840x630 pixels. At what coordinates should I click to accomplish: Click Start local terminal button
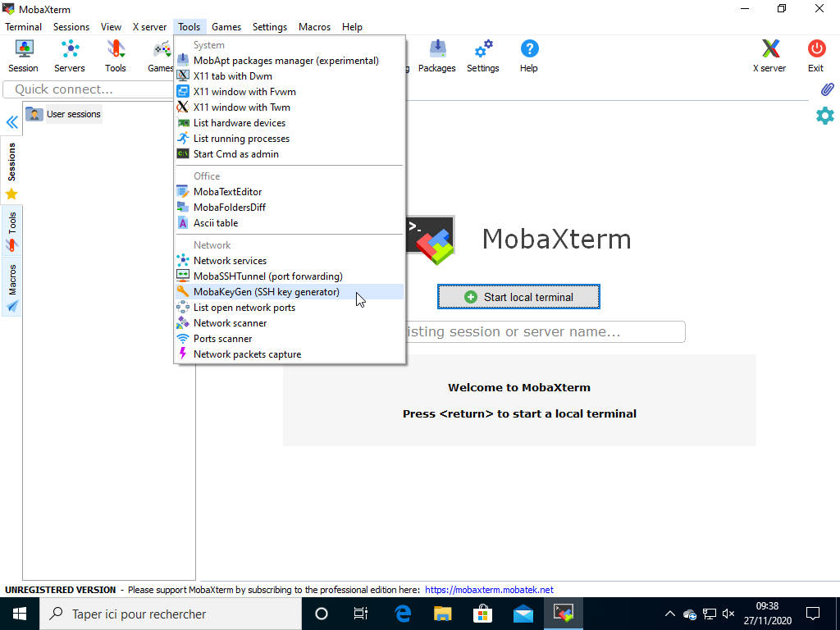point(518,297)
